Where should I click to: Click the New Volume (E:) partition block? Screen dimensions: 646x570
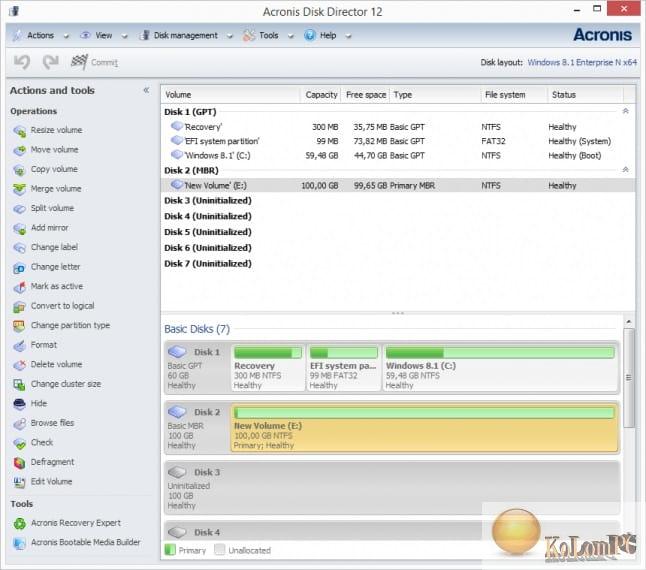point(424,428)
